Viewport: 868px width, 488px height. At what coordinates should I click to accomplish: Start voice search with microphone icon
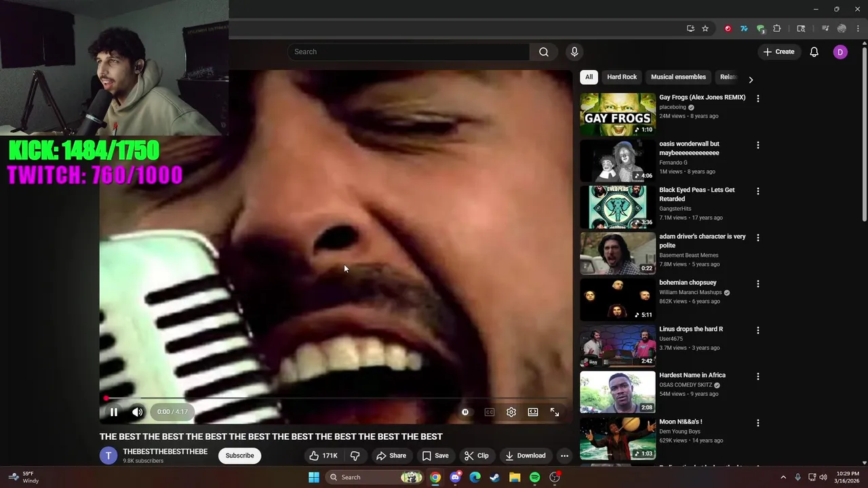coord(574,52)
